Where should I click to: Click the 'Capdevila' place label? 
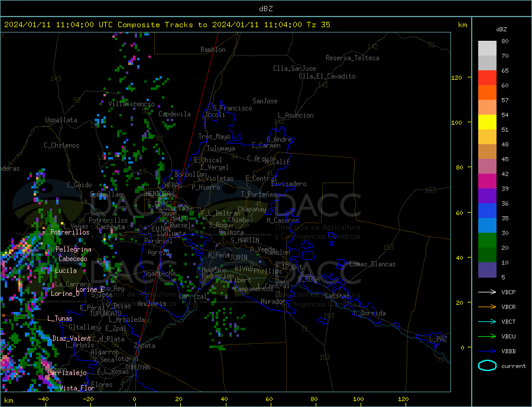pos(174,114)
